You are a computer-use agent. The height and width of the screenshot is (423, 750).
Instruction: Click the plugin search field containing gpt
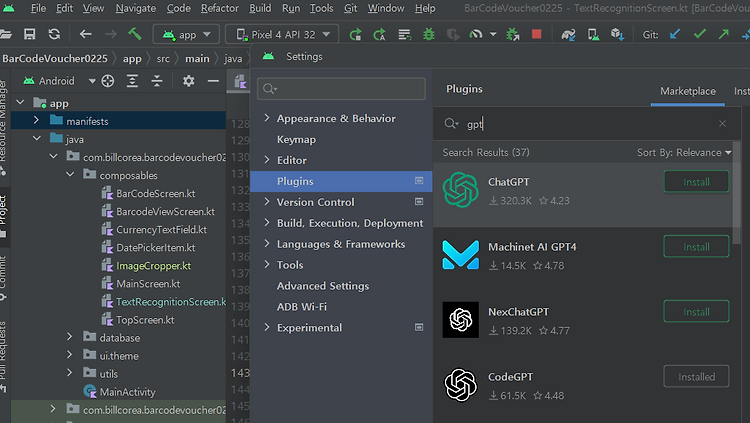tap(586, 123)
